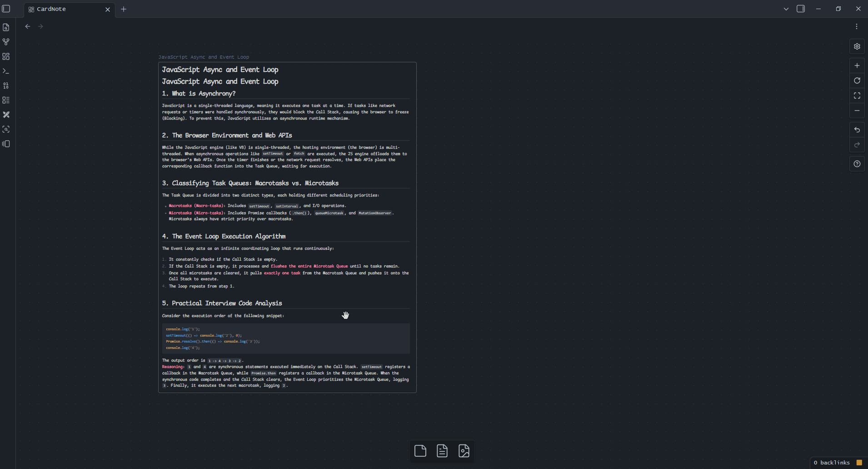The image size is (868, 469).
Task: Open quick switcher file-search ribbon icon
Action: (6, 27)
